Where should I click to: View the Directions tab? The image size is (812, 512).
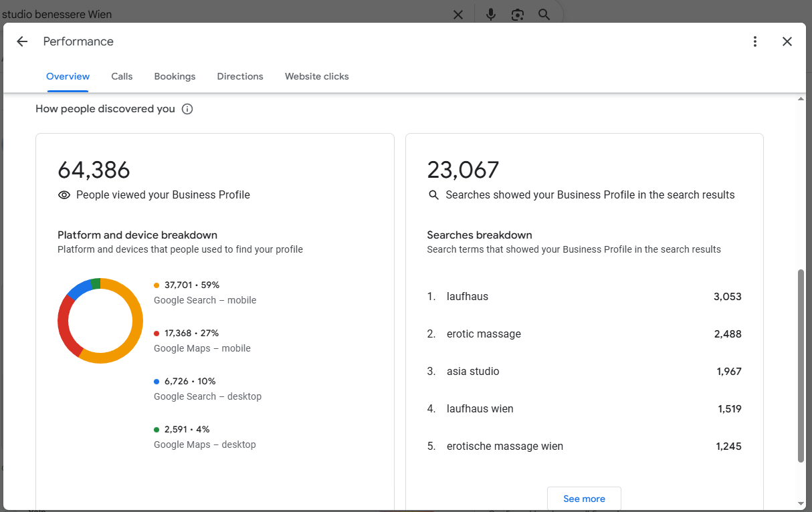[240, 76]
